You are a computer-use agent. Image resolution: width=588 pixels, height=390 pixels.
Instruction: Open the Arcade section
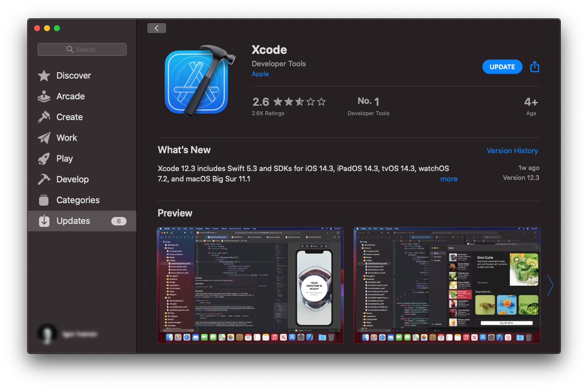[x=69, y=96]
